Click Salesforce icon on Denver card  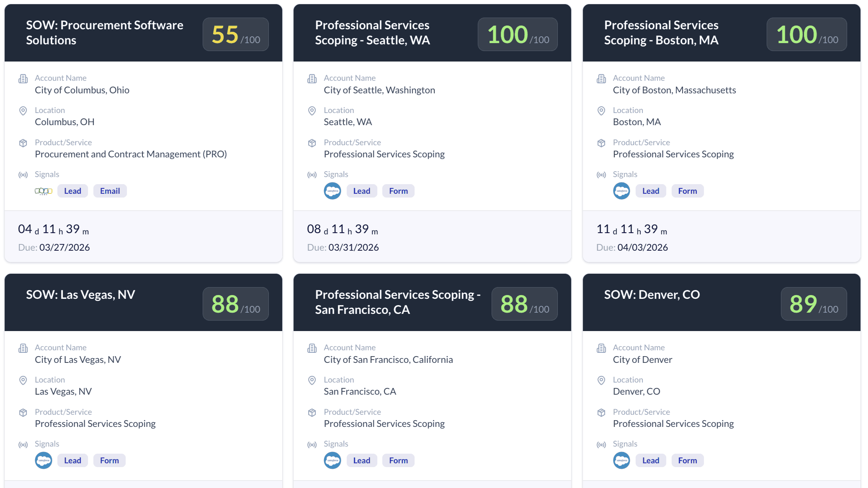pos(621,460)
